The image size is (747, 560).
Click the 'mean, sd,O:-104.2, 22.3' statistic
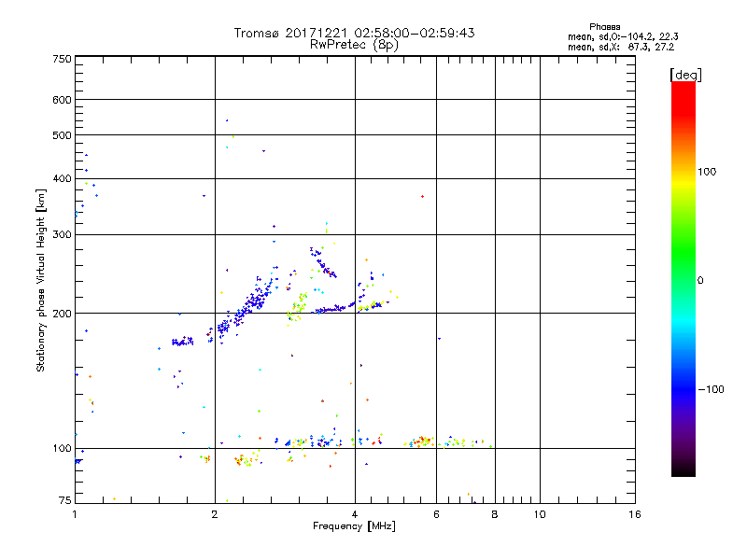tap(623, 36)
